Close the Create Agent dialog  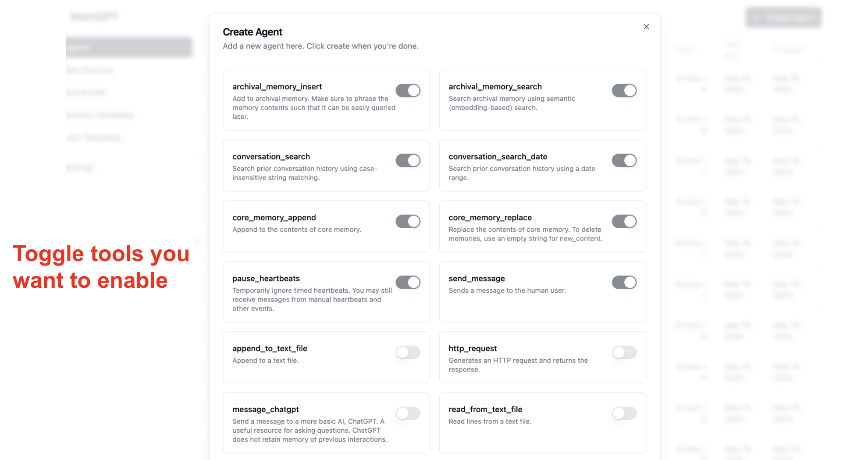(646, 27)
